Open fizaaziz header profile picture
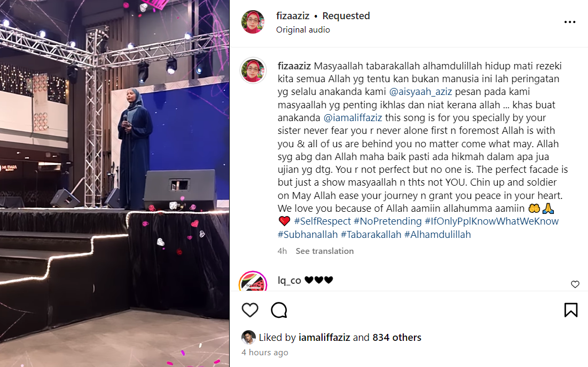Screen dimensions: 588x367 point(253,22)
